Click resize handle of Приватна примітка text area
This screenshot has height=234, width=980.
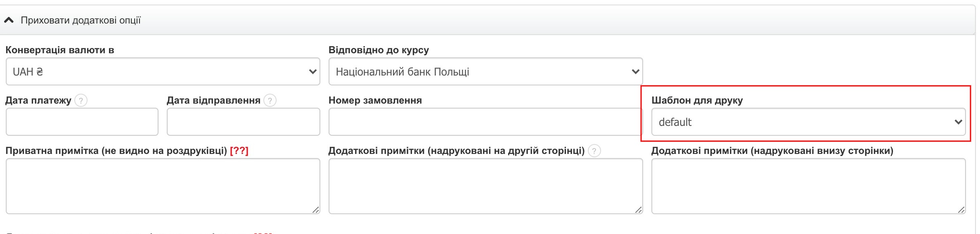click(316, 210)
